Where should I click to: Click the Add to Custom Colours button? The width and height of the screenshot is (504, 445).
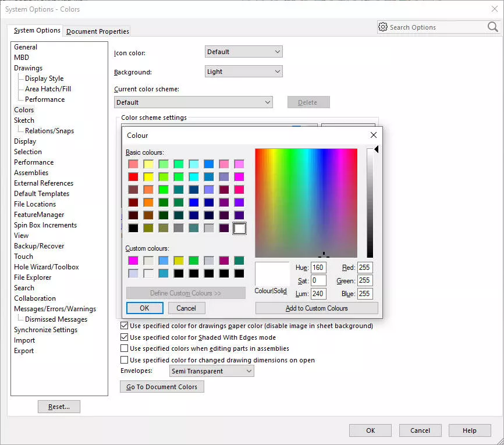(317, 308)
